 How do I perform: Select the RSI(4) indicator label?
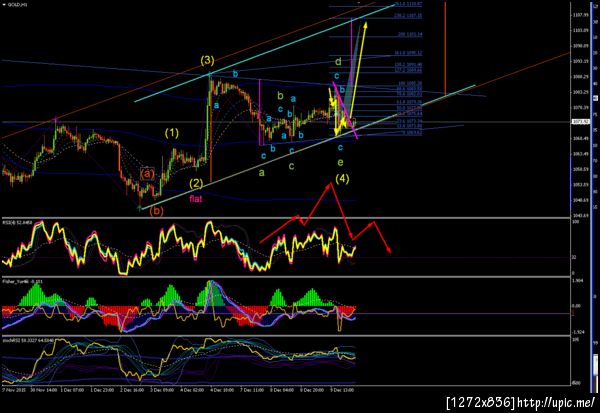[x=18, y=222]
